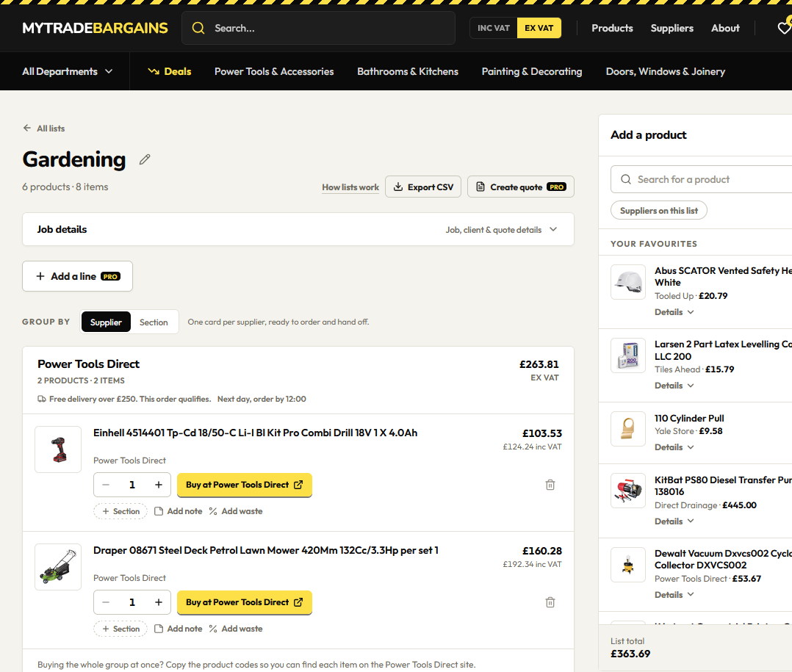Focus Search for a product field
Image resolution: width=792 pixels, height=672 pixels.
(701, 179)
